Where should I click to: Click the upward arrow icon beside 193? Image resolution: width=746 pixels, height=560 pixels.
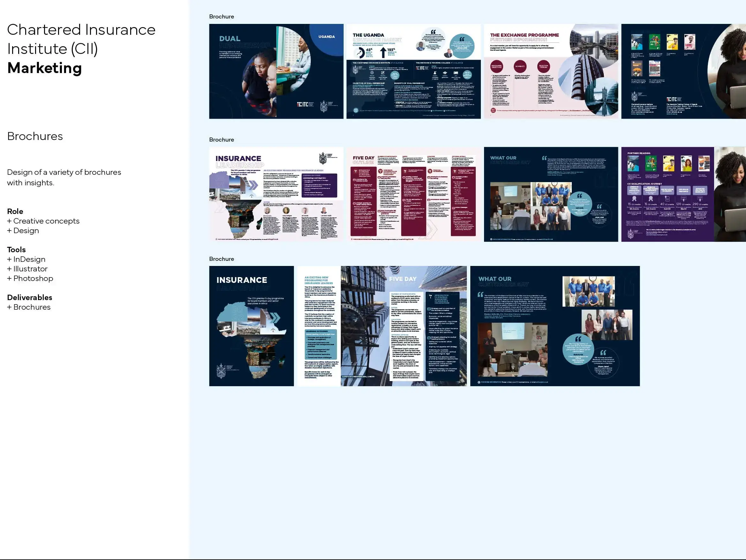383,52
